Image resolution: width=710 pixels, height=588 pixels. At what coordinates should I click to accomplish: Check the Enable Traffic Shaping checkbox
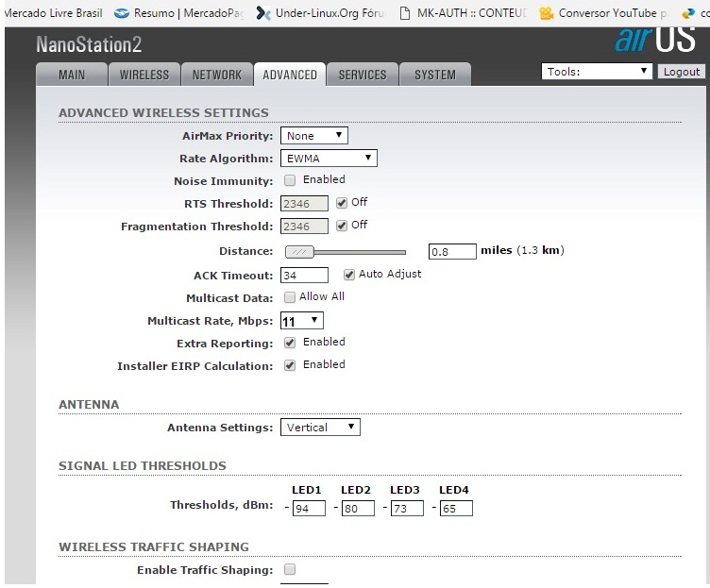(x=290, y=569)
